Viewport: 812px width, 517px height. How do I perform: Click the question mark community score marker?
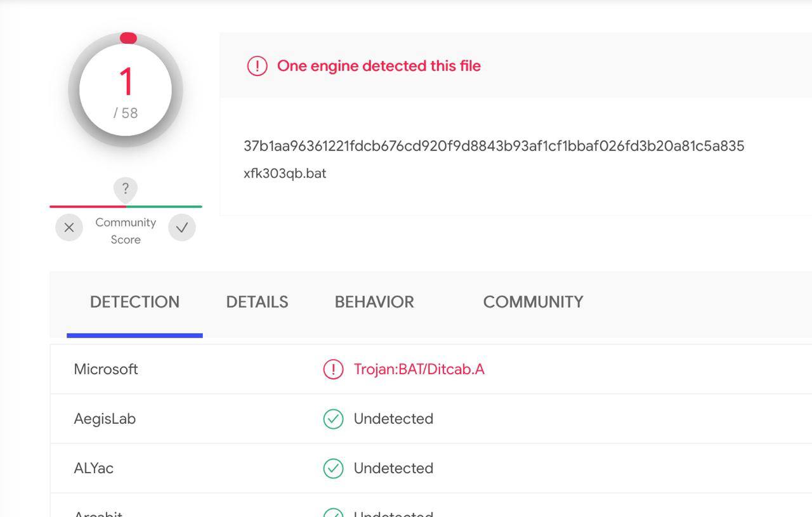click(126, 189)
